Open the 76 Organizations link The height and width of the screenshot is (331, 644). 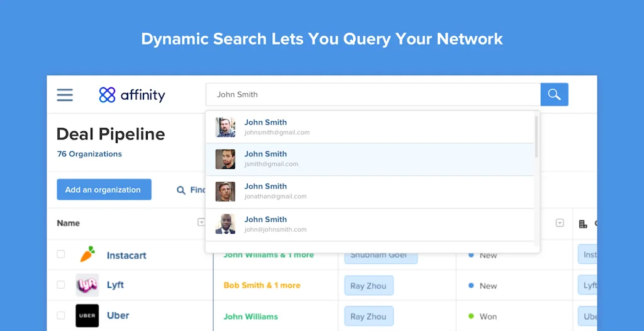coord(89,154)
